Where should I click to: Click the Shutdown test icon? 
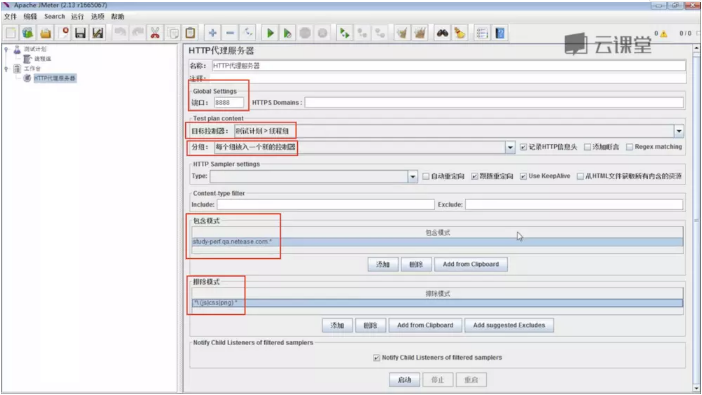[x=322, y=33]
